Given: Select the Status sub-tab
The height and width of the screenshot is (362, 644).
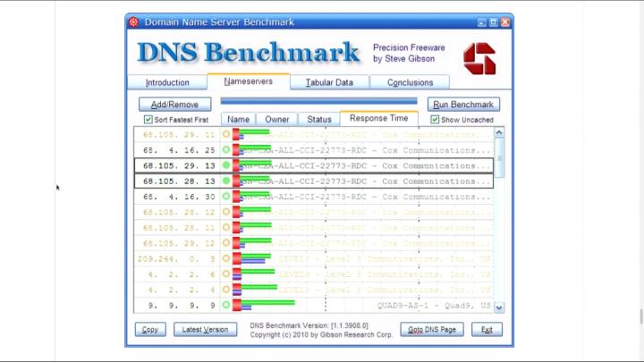Looking at the screenshot, I should pyautogui.click(x=319, y=120).
